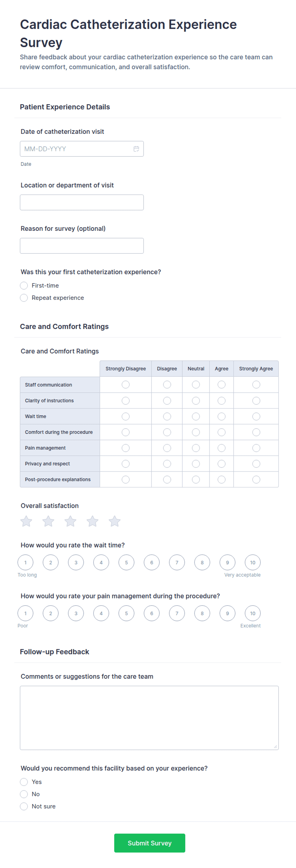Select Not sure for facility recommendation
The width and height of the screenshot is (296, 868).
(24, 806)
